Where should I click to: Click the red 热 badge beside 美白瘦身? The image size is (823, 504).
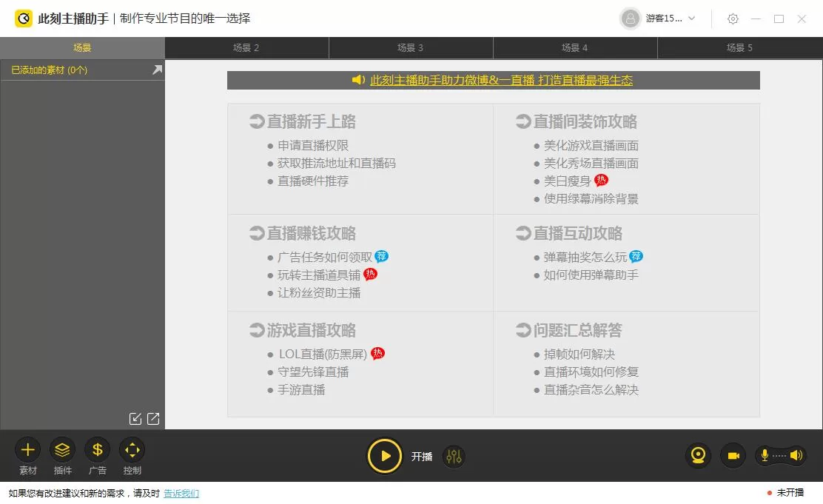click(601, 181)
